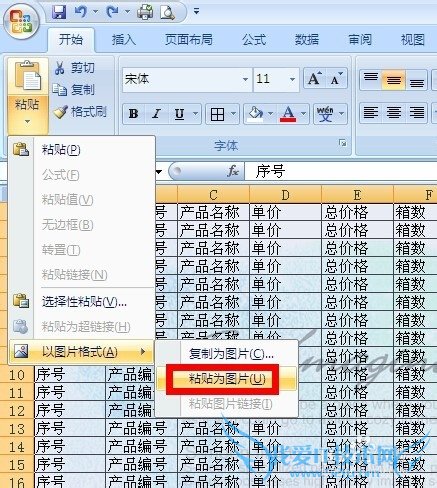This screenshot has width=437, height=488.
Task: Click cell 产品编号 in row 14
Action: pos(142,447)
